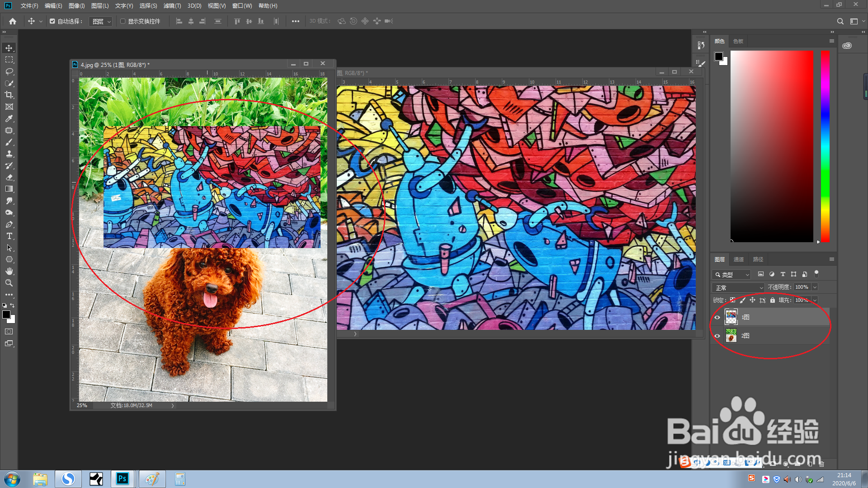Select the 1图 layer row
The width and height of the screenshot is (868, 488).
770,317
